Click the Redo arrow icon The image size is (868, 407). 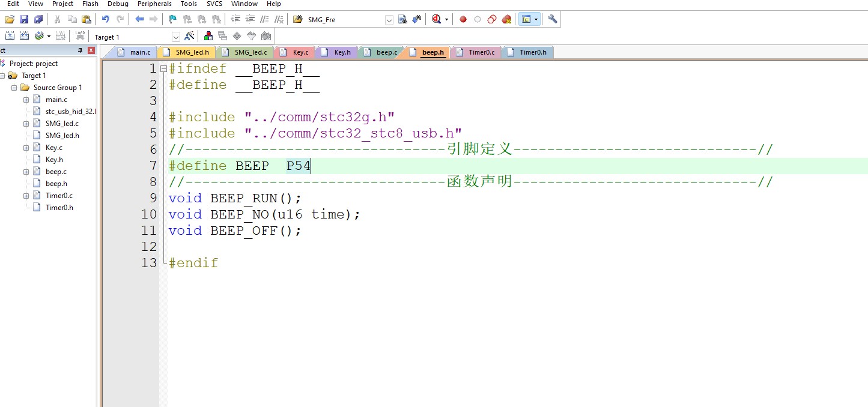pos(120,19)
